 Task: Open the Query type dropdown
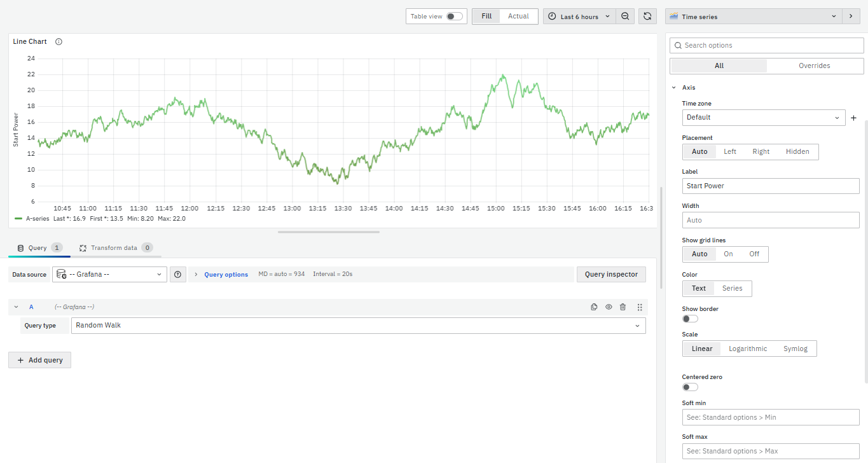point(358,326)
